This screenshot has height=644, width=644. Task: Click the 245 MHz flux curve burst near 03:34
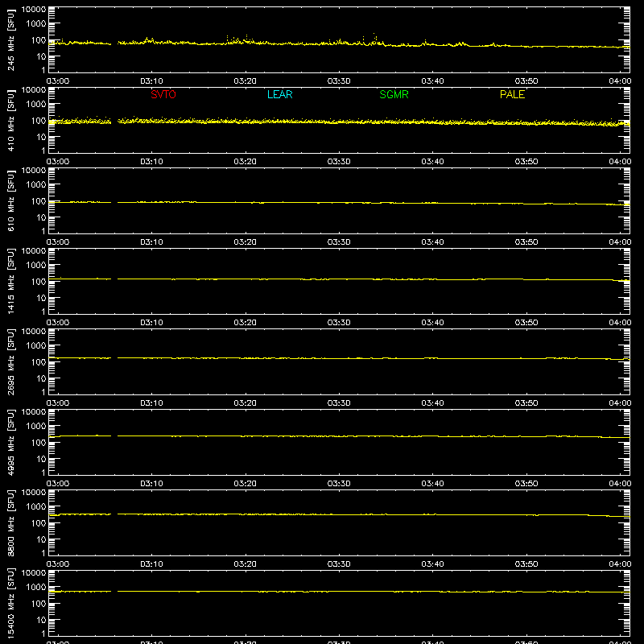(x=374, y=40)
